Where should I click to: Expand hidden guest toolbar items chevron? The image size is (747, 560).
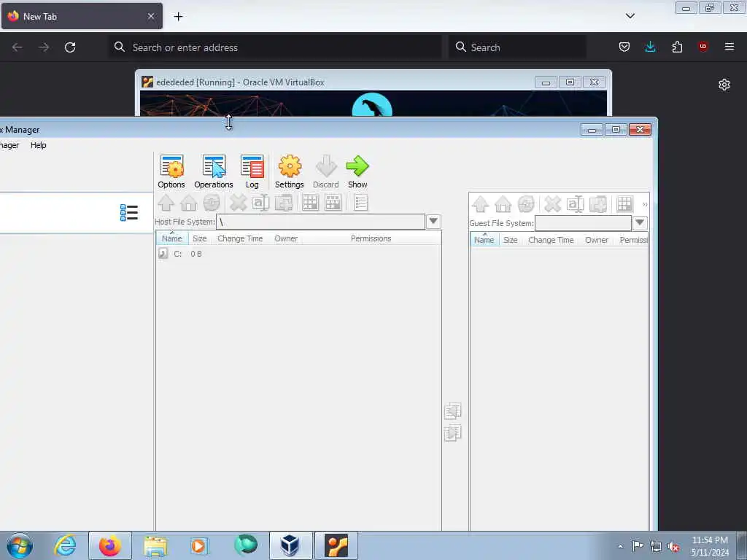[645, 204]
